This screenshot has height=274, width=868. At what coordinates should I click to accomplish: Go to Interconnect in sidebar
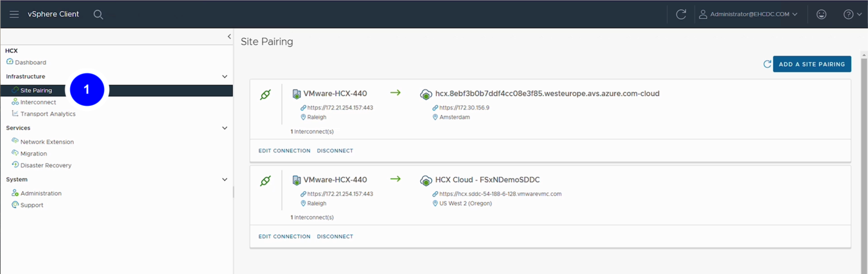[38, 102]
